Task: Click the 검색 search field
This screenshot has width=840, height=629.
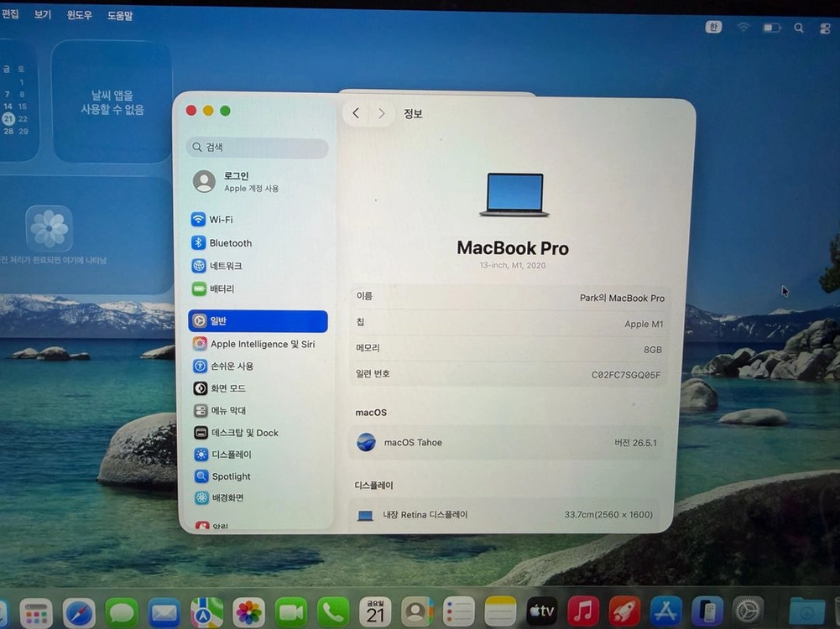Action: pyautogui.click(x=258, y=148)
